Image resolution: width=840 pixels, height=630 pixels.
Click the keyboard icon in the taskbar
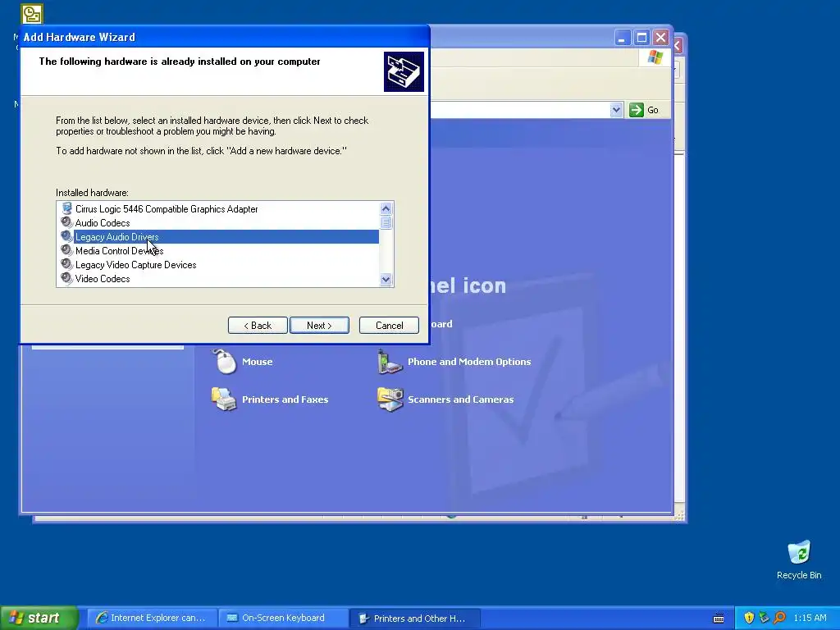(x=719, y=619)
